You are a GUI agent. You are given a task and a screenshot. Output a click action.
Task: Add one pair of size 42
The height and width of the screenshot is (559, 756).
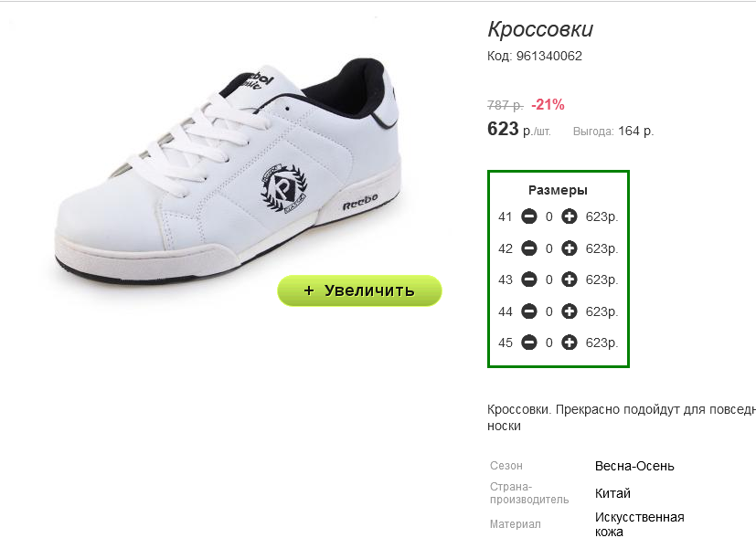click(x=570, y=248)
